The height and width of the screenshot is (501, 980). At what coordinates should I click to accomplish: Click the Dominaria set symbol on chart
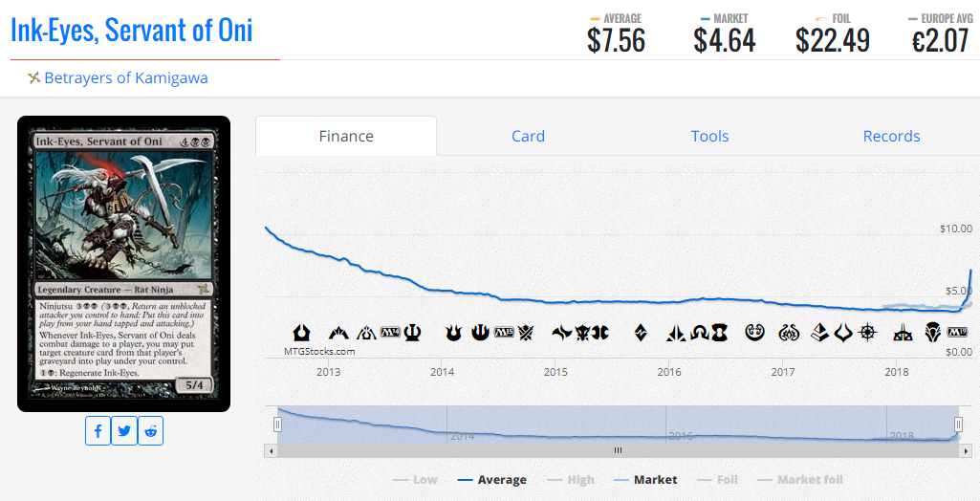click(x=933, y=333)
